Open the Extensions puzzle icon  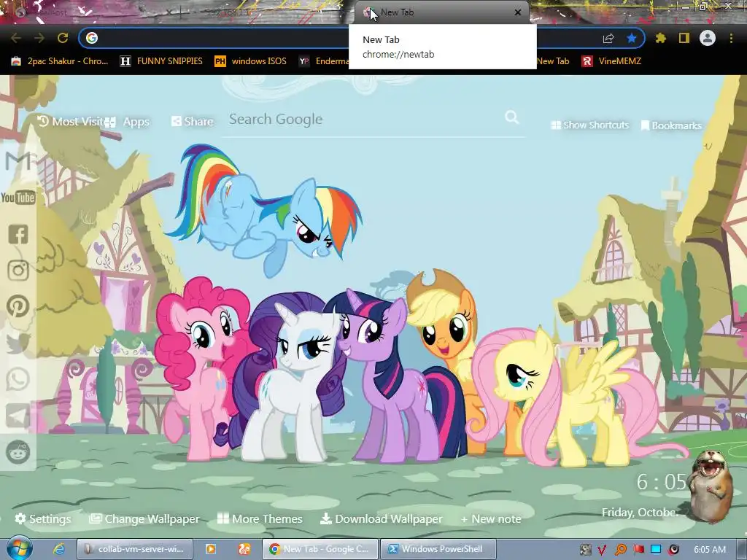tap(661, 38)
